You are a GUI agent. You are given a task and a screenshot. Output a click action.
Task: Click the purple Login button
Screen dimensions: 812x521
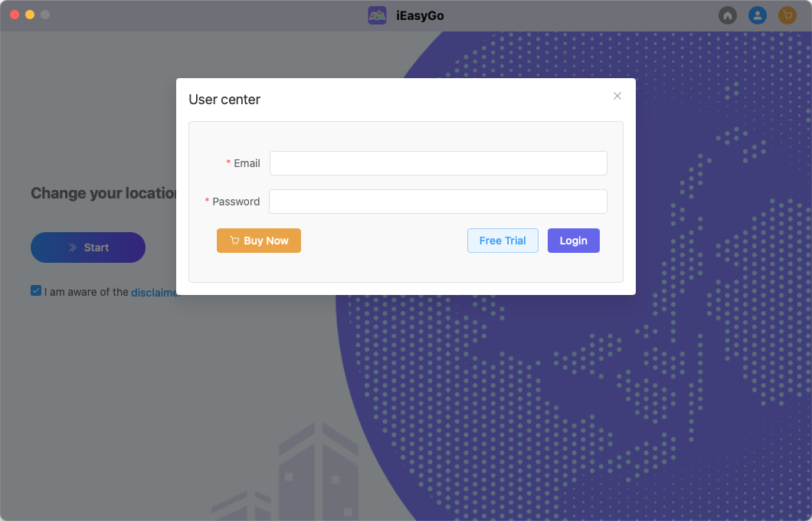point(574,241)
